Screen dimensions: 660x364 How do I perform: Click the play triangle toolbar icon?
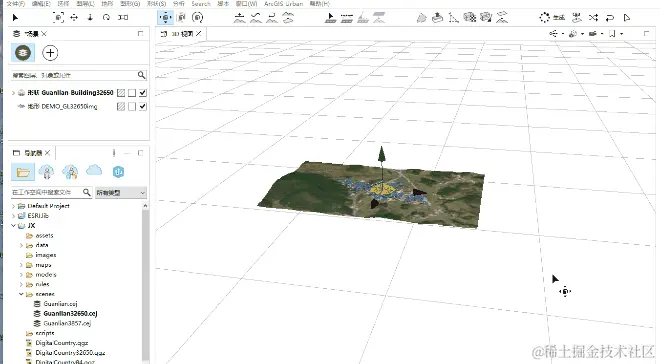point(627,18)
